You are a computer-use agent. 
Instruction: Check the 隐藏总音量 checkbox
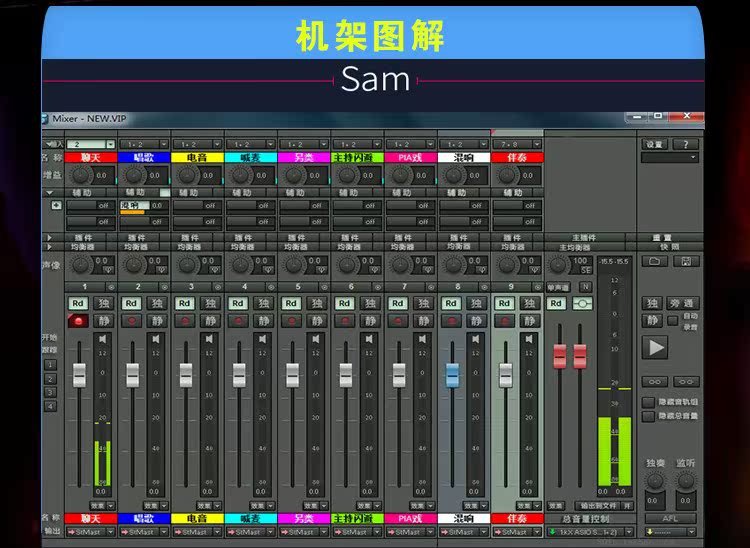pos(648,416)
